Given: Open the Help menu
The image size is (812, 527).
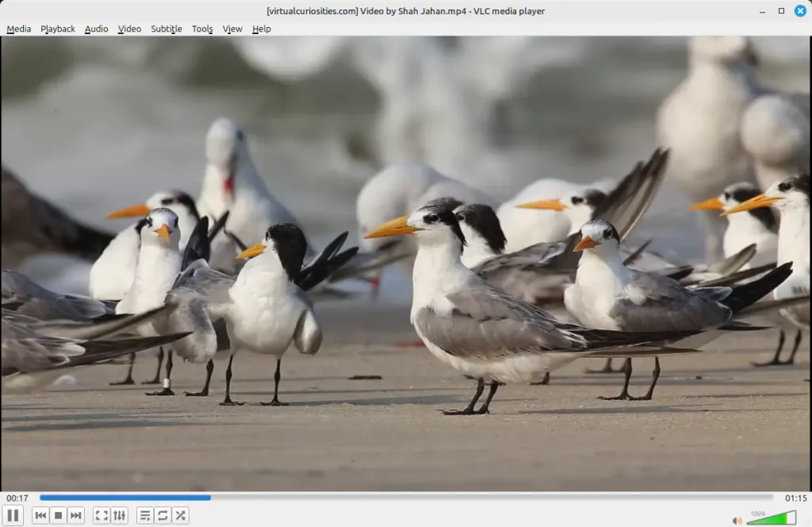Looking at the screenshot, I should pyautogui.click(x=262, y=29).
